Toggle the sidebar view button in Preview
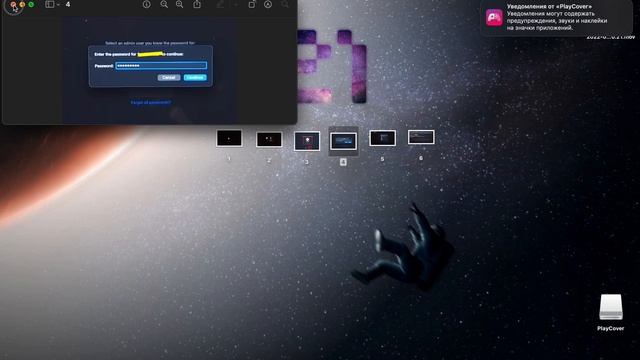640x360 pixels. click(x=49, y=4)
